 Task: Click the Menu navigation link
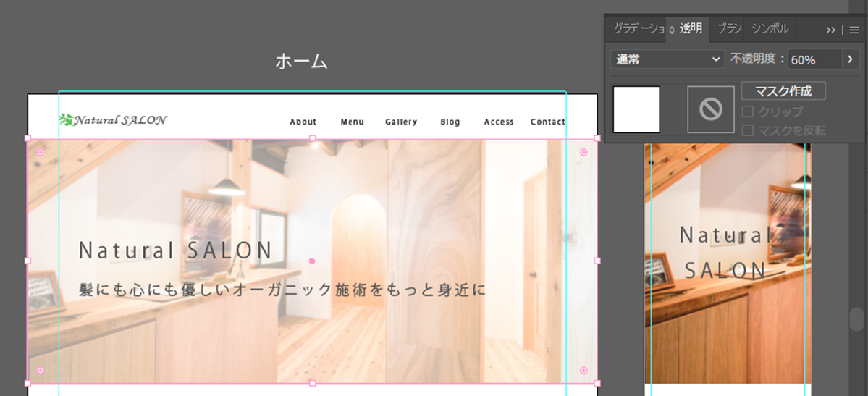pos(352,122)
